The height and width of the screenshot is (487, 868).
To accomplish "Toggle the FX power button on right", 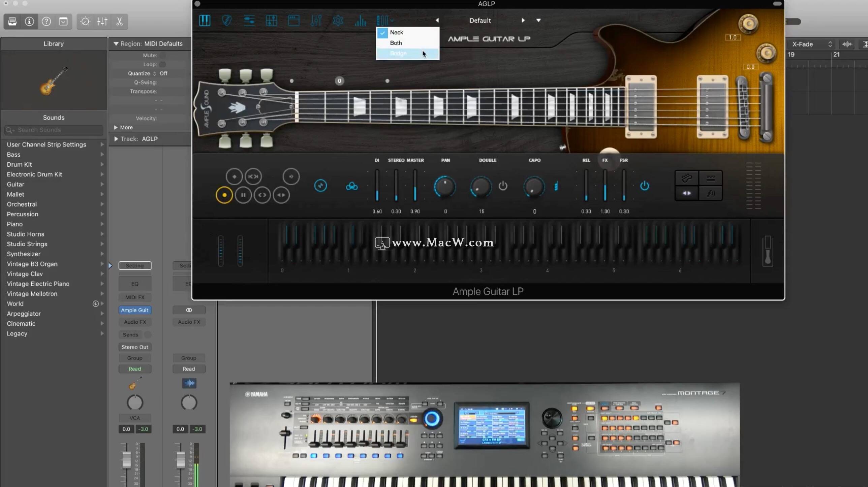I will click(x=644, y=186).
